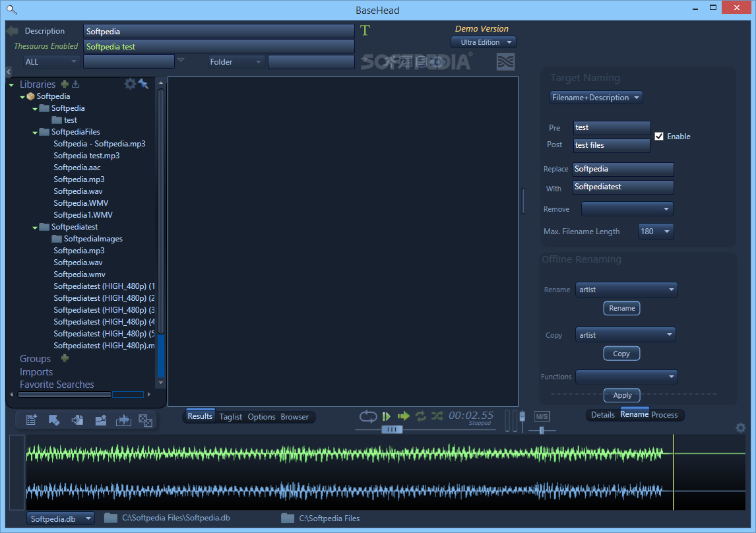Screen dimensions: 756x533
Task: Switch to the Details tab
Action: pyautogui.click(x=603, y=415)
